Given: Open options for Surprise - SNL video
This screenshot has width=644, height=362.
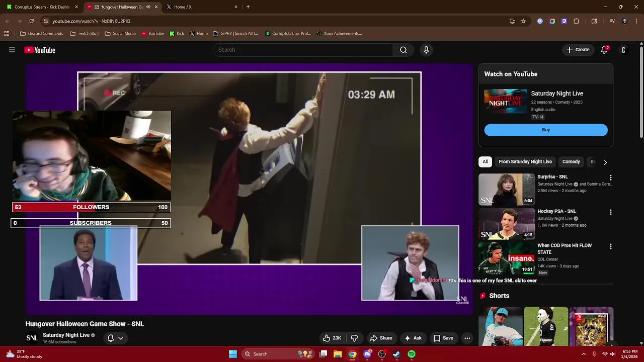Looking at the screenshot, I should pyautogui.click(x=610, y=177).
